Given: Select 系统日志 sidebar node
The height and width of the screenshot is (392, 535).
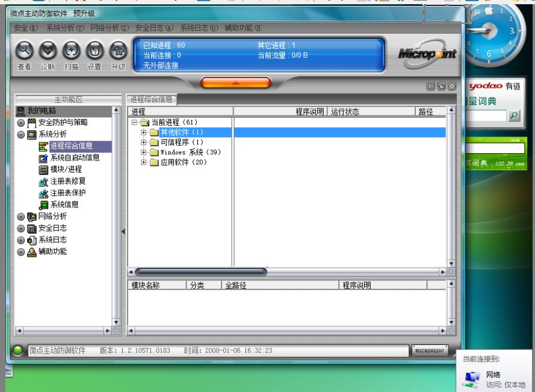Looking at the screenshot, I should [x=52, y=240].
